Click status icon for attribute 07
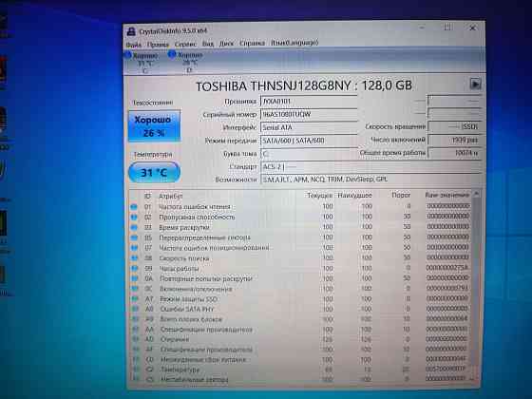 [134, 248]
